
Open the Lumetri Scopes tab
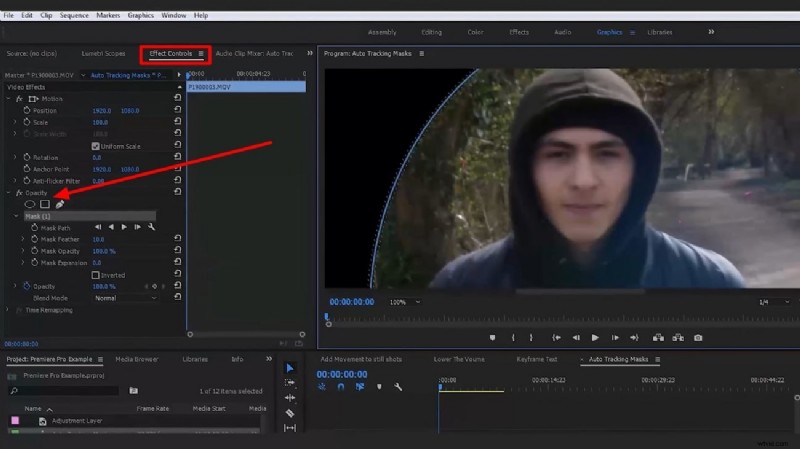tap(103, 54)
